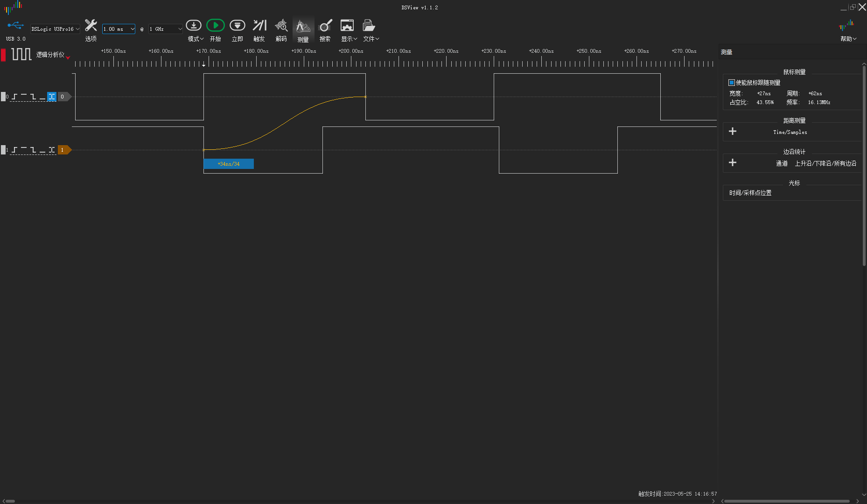Click the 测量 panel title tab

[x=727, y=52]
